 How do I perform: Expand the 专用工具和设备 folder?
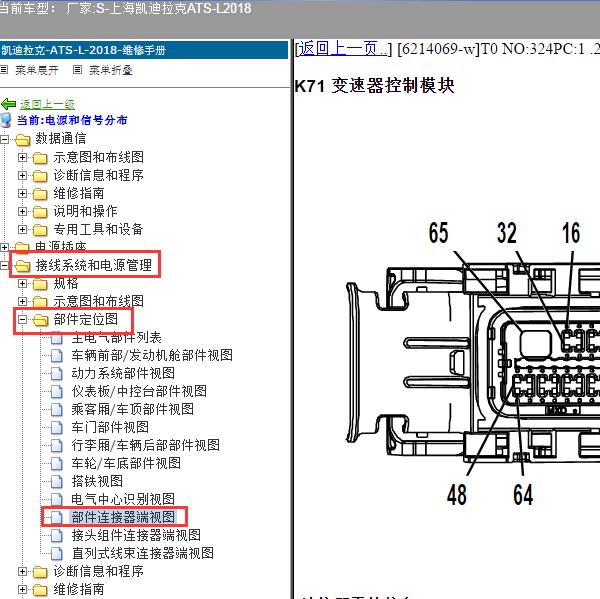[x=22, y=229]
